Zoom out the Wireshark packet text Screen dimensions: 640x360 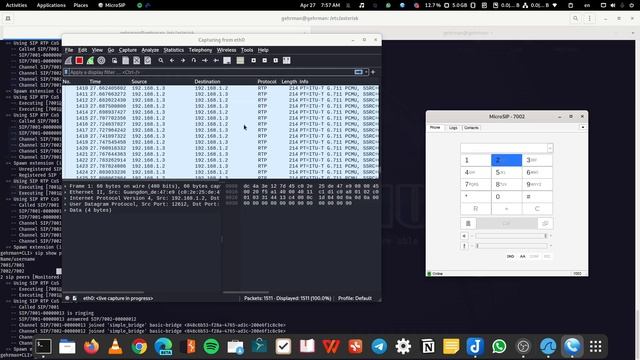(x=264, y=60)
